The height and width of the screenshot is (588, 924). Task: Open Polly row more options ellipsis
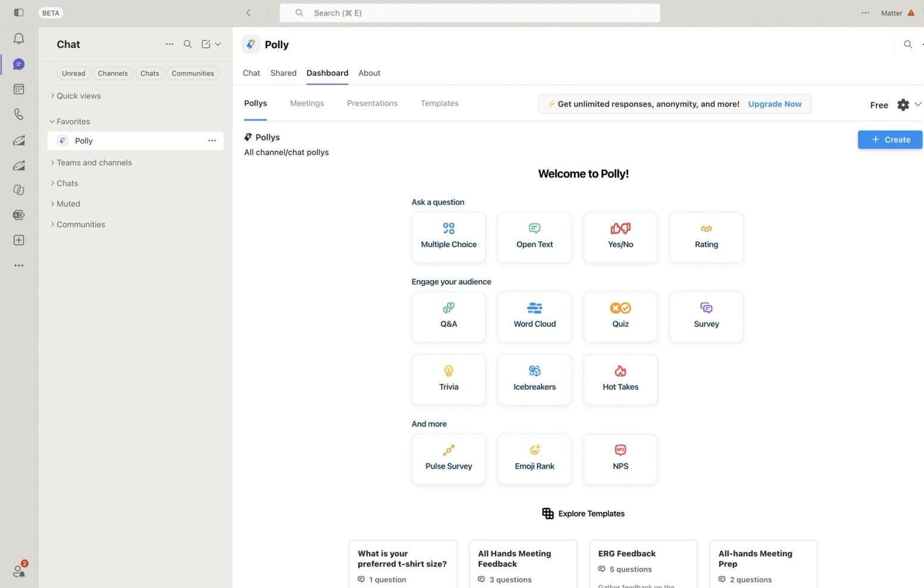tap(212, 140)
